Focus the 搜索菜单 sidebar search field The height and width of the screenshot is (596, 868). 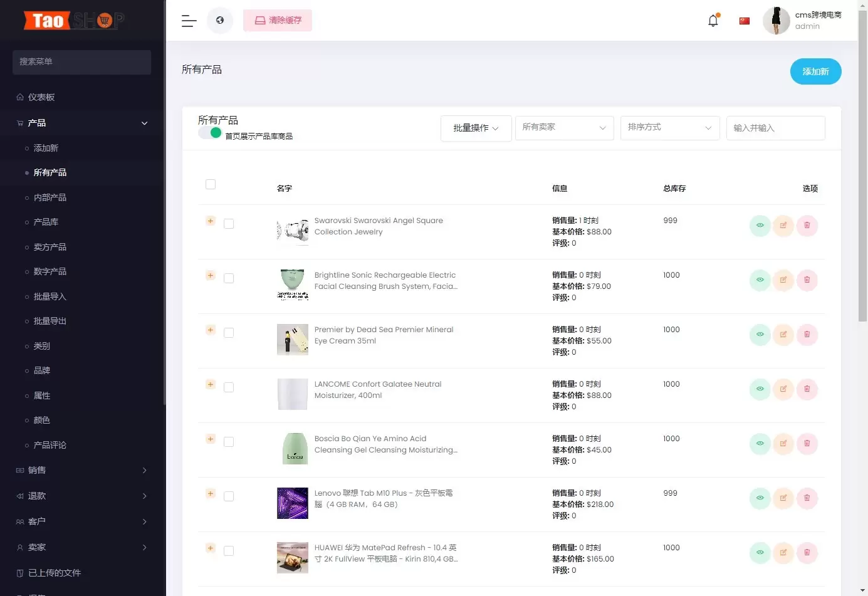(81, 62)
